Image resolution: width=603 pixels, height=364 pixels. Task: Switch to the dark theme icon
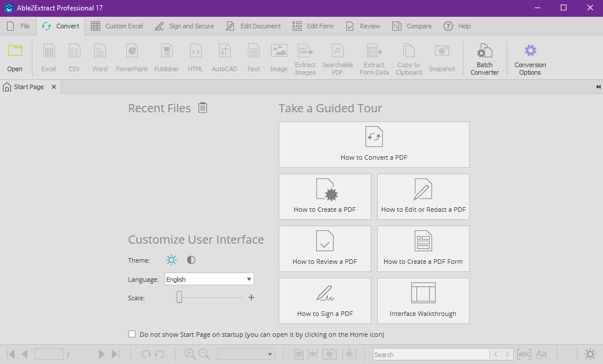pyautogui.click(x=191, y=260)
